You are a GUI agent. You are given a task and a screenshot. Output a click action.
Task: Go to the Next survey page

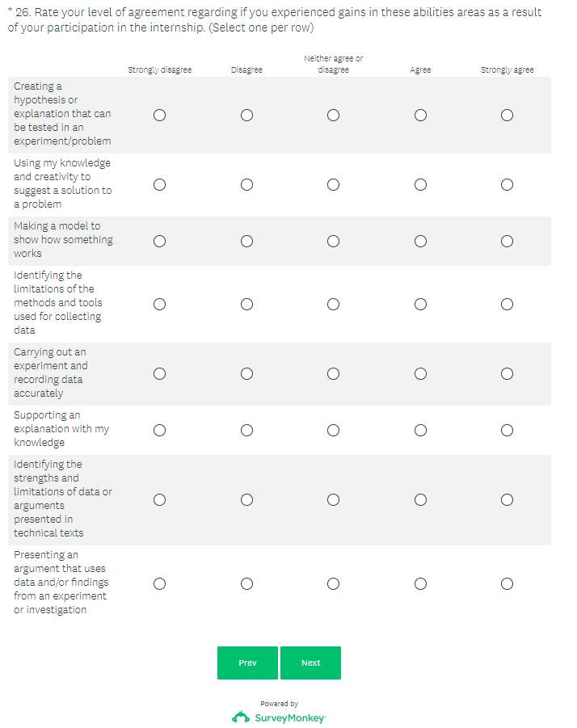[310, 663]
